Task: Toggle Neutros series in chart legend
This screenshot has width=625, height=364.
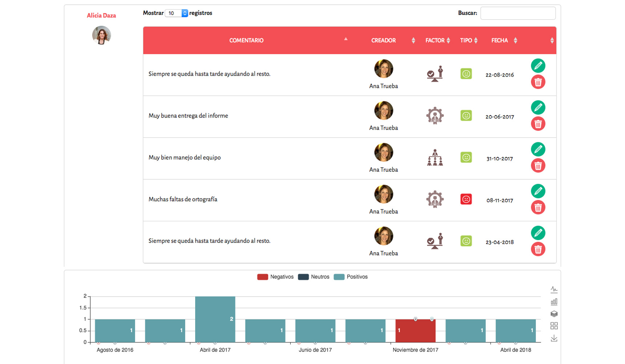Action: (314, 277)
